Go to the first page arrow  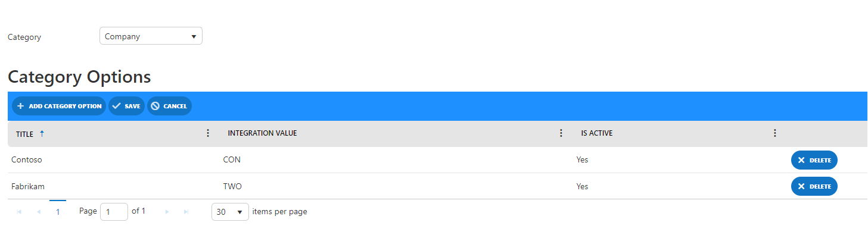coord(18,212)
